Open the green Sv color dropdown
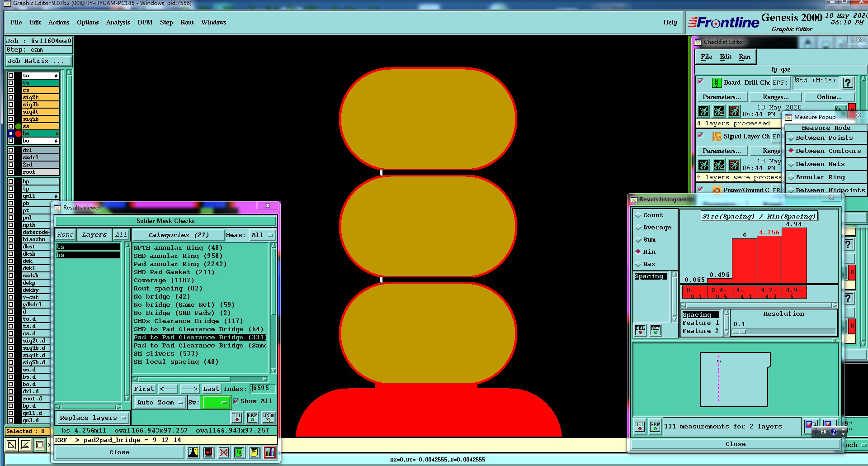The height and width of the screenshot is (466, 868). click(217, 402)
